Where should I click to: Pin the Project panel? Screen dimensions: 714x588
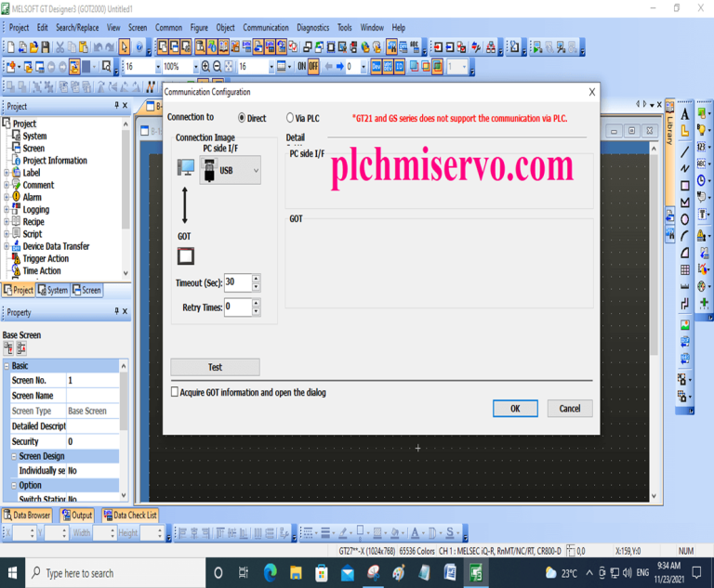(116, 106)
